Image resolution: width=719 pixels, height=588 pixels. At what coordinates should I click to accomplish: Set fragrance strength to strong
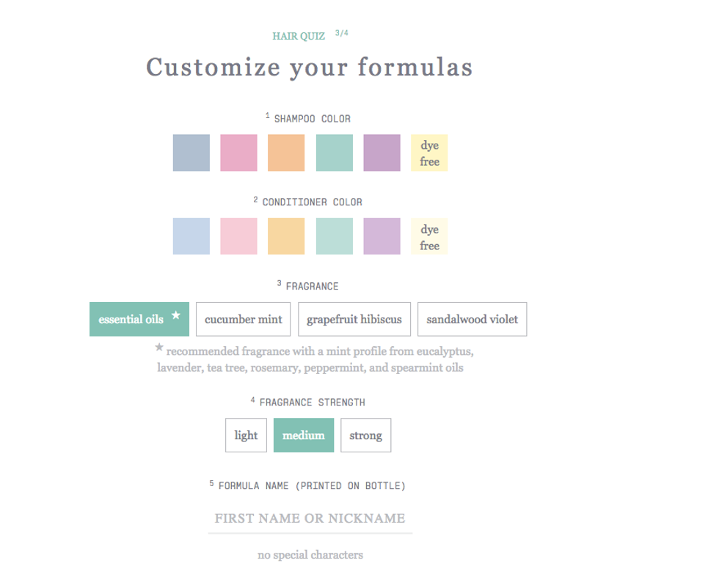tap(365, 436)
